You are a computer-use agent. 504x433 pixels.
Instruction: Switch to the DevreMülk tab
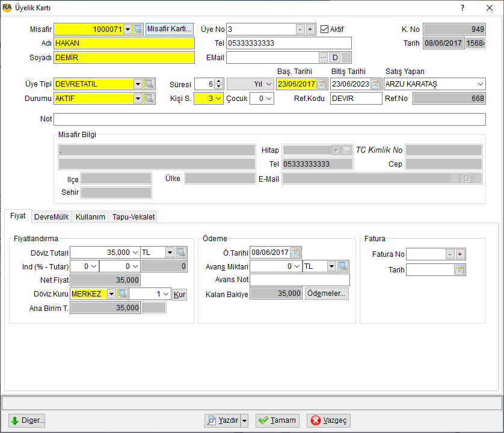click(x=52, y=217)
